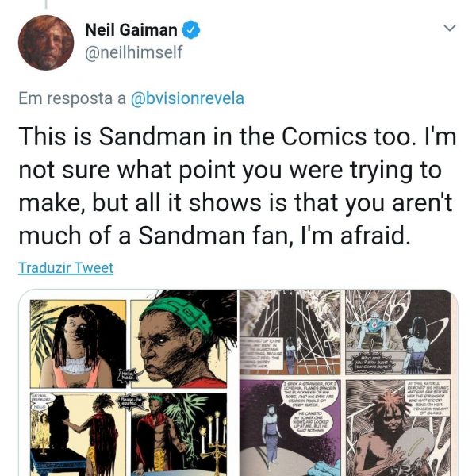Select the tweet text about Sandman
The height and width of the screenshot is (476, 476).
click(237, 186)
